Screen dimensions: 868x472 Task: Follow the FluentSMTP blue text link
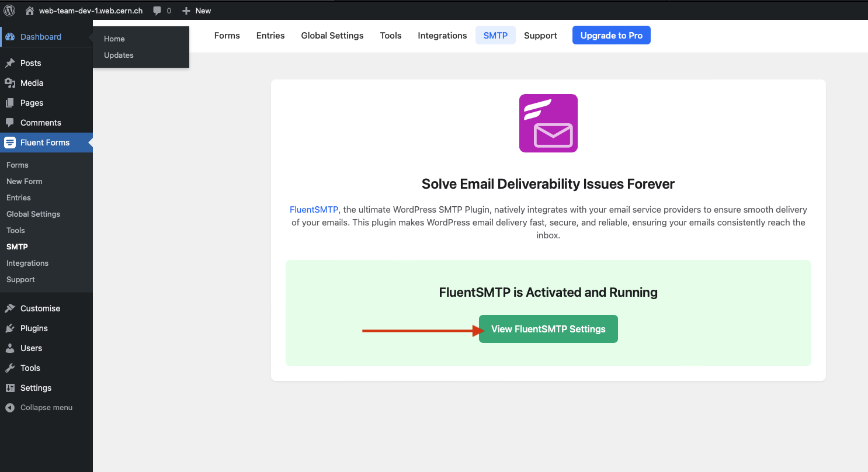pos(314,210)
